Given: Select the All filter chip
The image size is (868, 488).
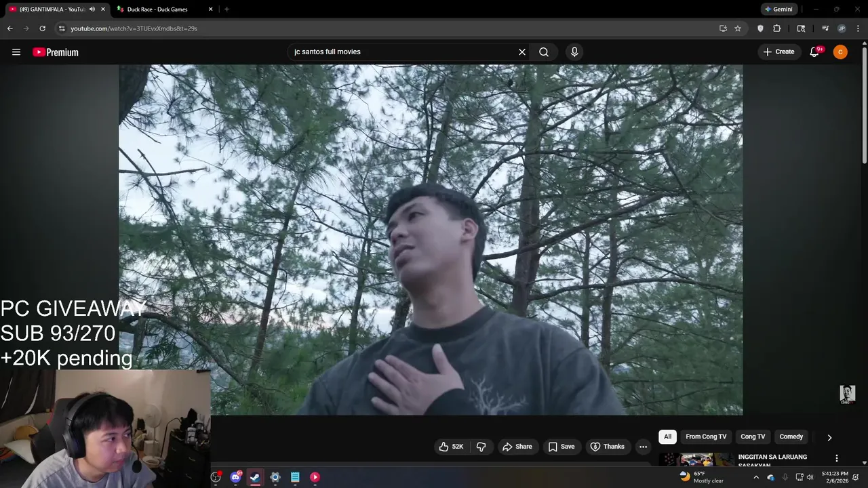Looking at the screenshot, I should coord(667,437).
